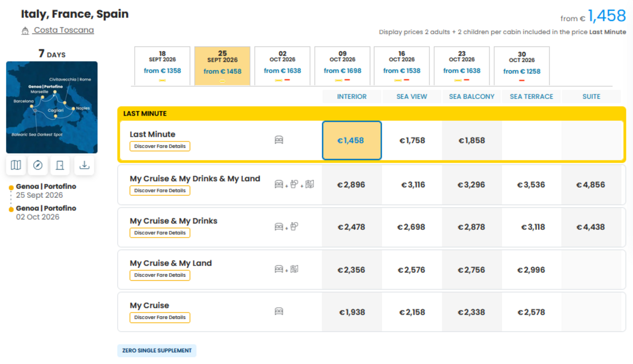Select the €2,356 Interior fare
This screenshot has width=633, height=364.
[x=352, y=270]
